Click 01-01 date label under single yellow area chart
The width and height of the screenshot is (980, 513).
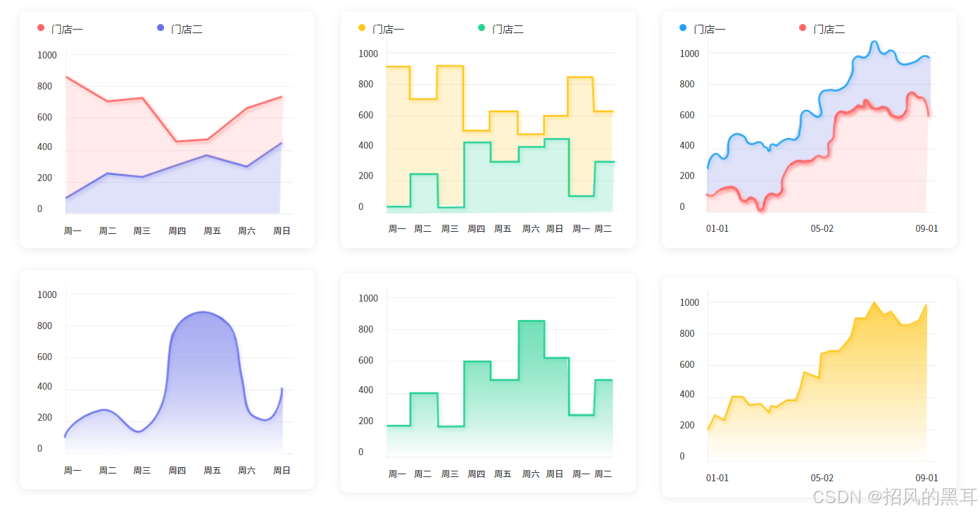(x=717, y=478)
